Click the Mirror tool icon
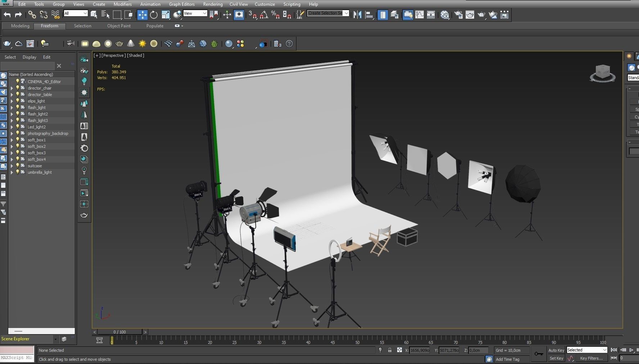Viewport: 639px width, 364px height. tap(358, 15)
